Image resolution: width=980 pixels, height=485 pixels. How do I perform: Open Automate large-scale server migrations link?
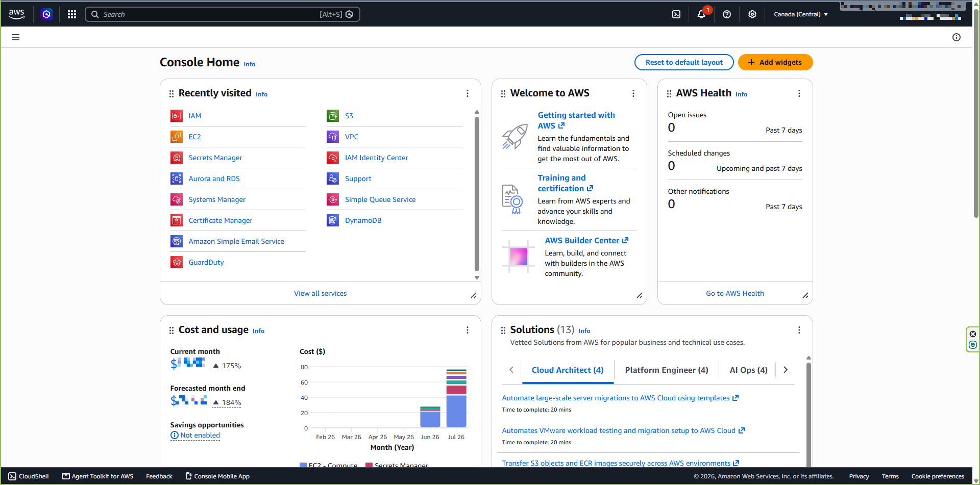620,398
